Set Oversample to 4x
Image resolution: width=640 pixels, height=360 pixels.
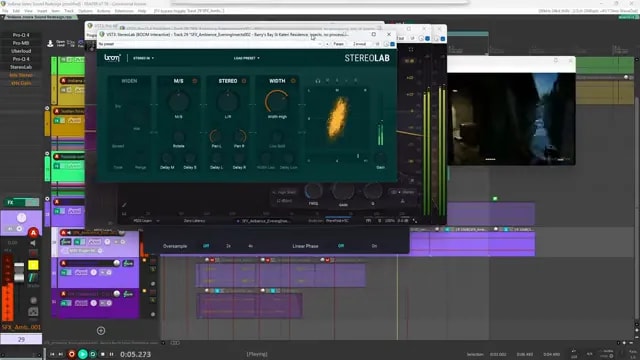coord(250,246)
